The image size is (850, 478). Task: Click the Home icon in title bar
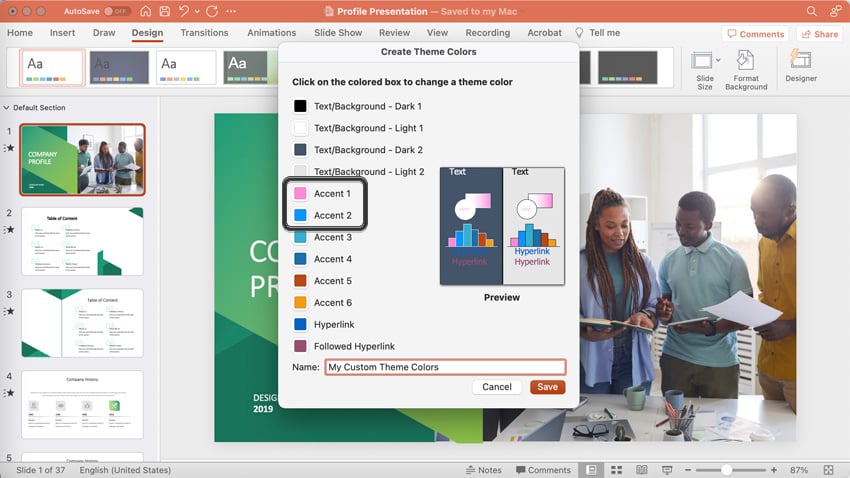point(147,11)
